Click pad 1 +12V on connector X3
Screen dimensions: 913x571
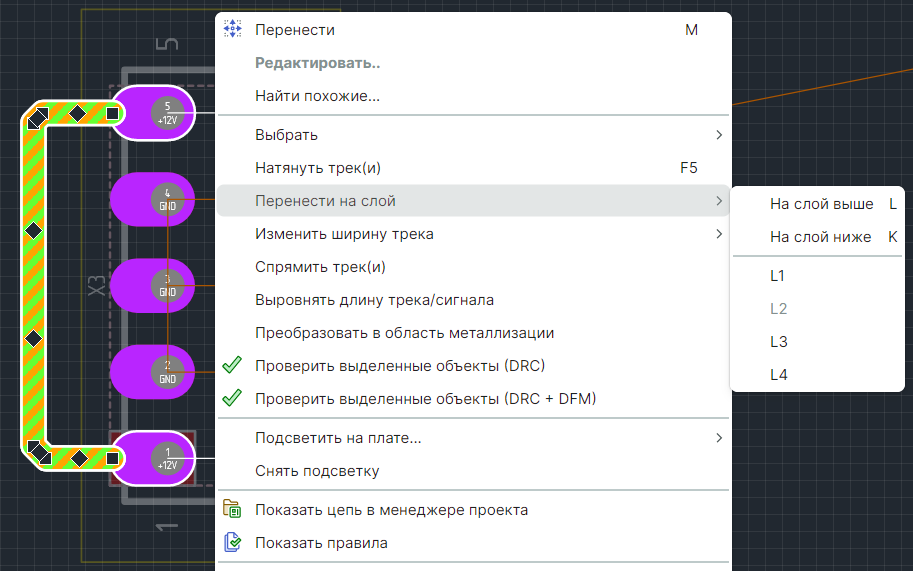pyautogui.click(x=154, y=459)
